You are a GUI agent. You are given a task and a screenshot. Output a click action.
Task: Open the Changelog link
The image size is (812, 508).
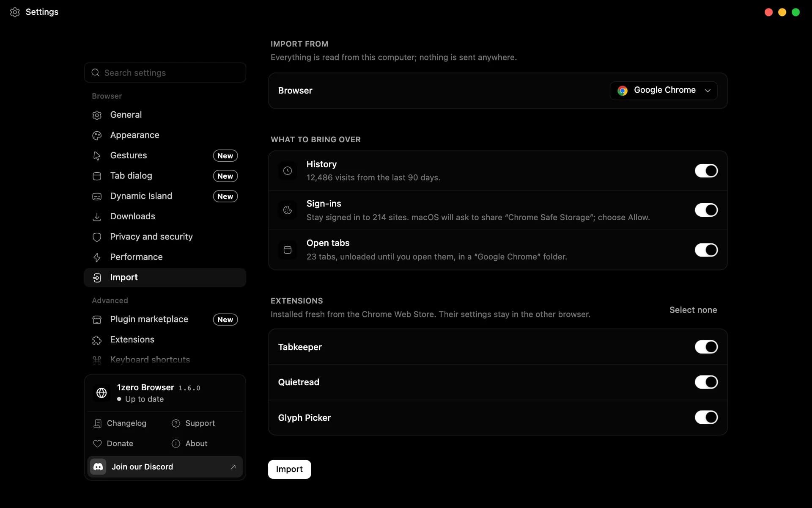click(120, 423)
